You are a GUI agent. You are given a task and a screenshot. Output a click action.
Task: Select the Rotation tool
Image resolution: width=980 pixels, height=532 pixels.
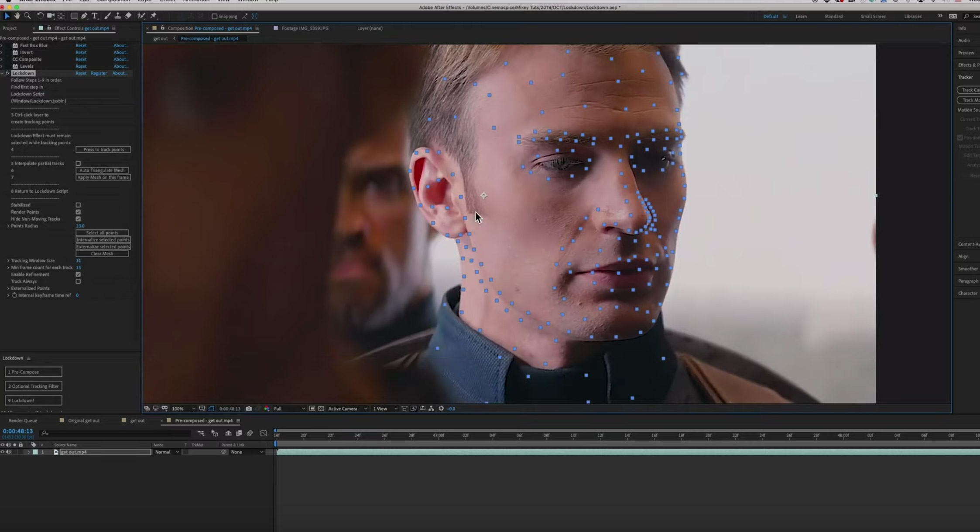click(40, 16)
